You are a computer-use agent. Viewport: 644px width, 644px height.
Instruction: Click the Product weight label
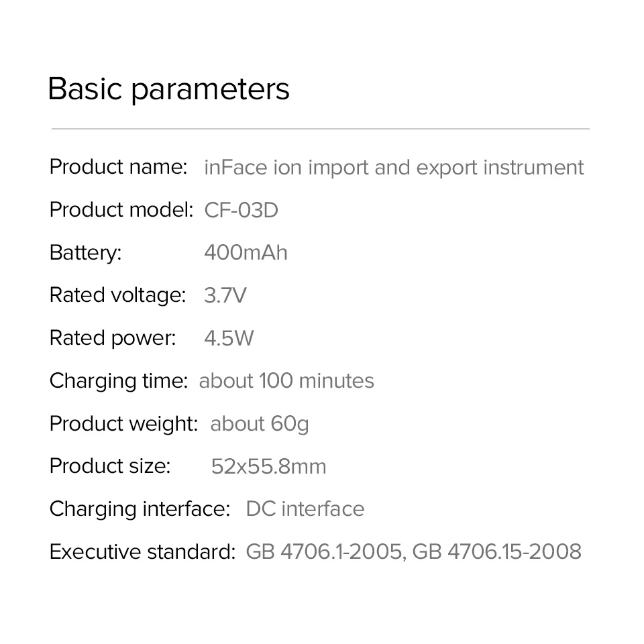point(123,424)
